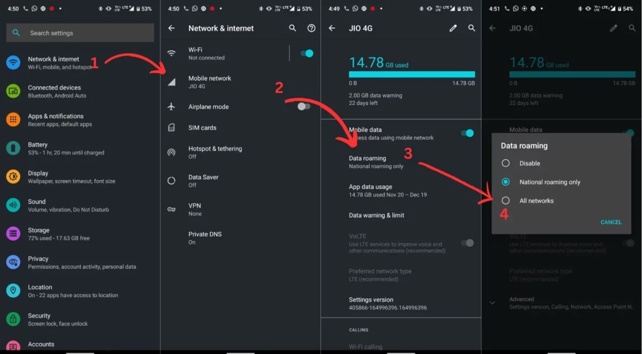The height and width of the screenshot is (354, 644).
Task: Tap the Search settings field
Action: tap(80, 33)
